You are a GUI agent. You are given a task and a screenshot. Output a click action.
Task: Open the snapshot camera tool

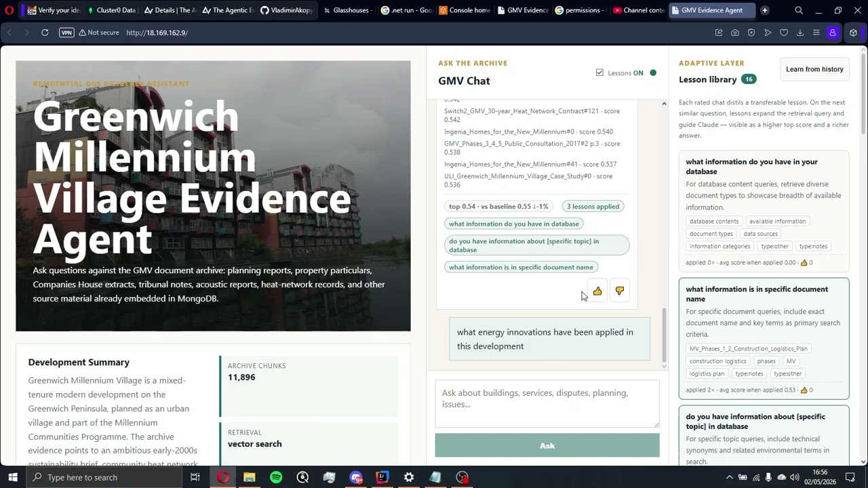coord(735,33)
